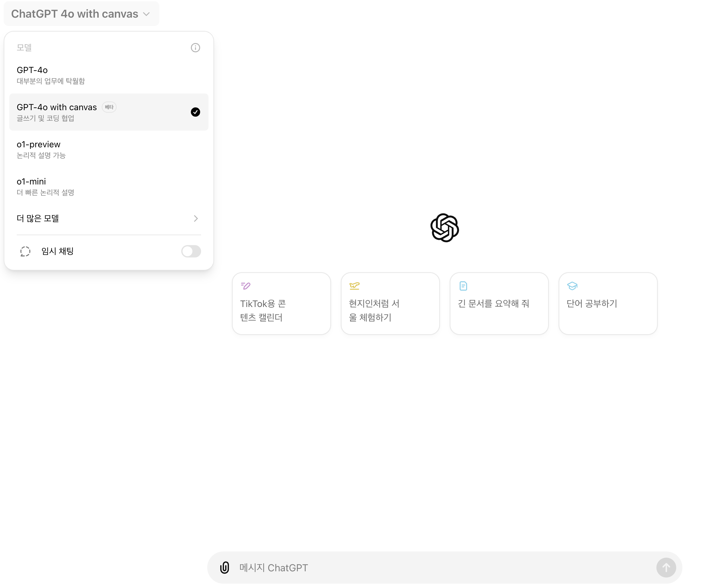Click the document icon on summarize card
The image size is (709, 588).
[463, 286]
